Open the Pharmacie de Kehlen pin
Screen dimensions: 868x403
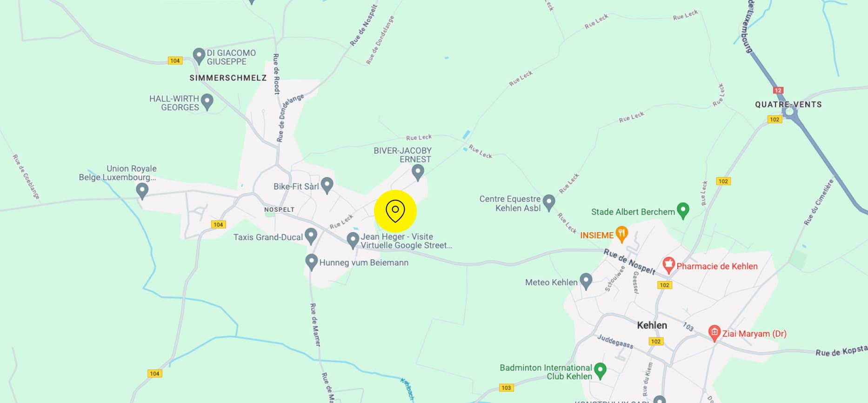pos(669,265)
